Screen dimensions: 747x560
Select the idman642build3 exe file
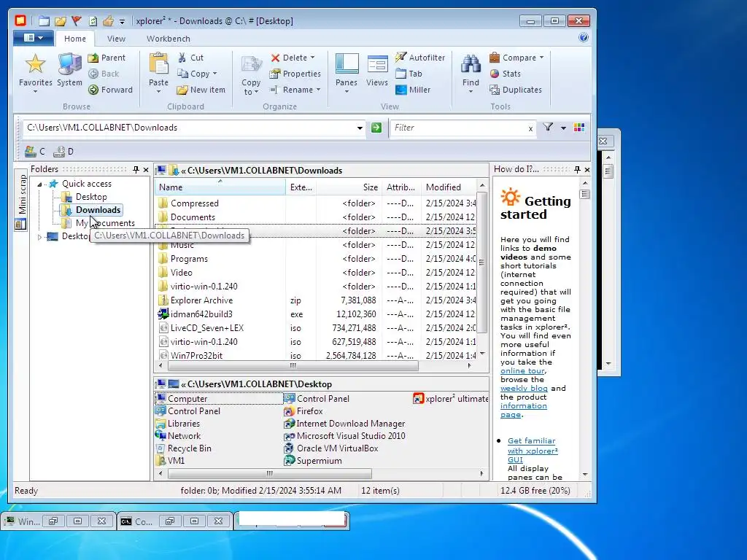(201, 314)
